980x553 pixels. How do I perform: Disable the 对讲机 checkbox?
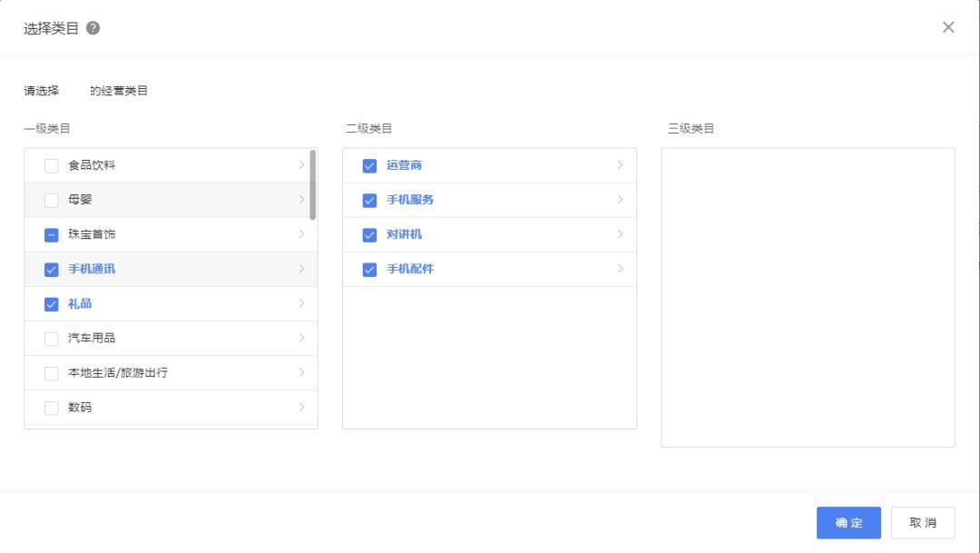(x=368, y=234)
